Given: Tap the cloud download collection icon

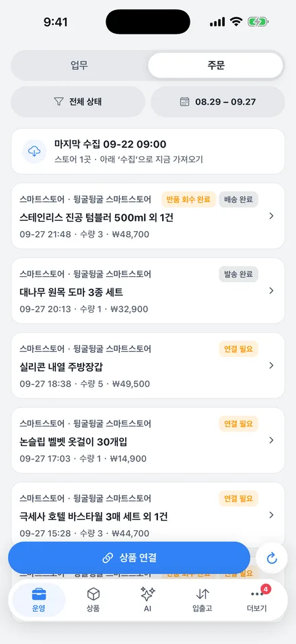Looking at the screenshot, I should coord(34,151).
